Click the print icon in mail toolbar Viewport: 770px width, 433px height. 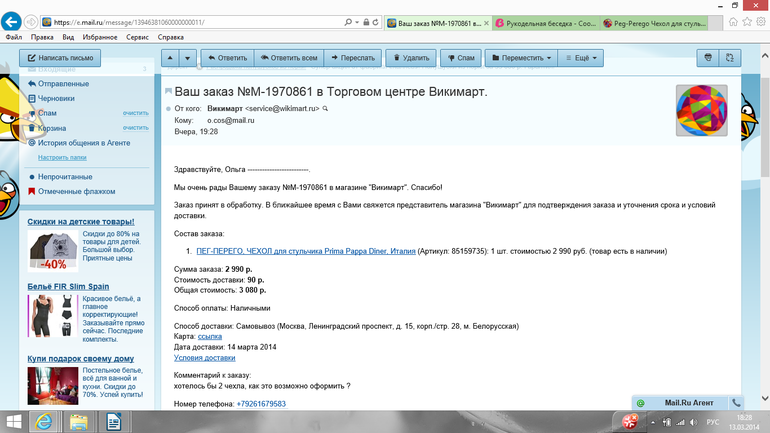point(708,58)
